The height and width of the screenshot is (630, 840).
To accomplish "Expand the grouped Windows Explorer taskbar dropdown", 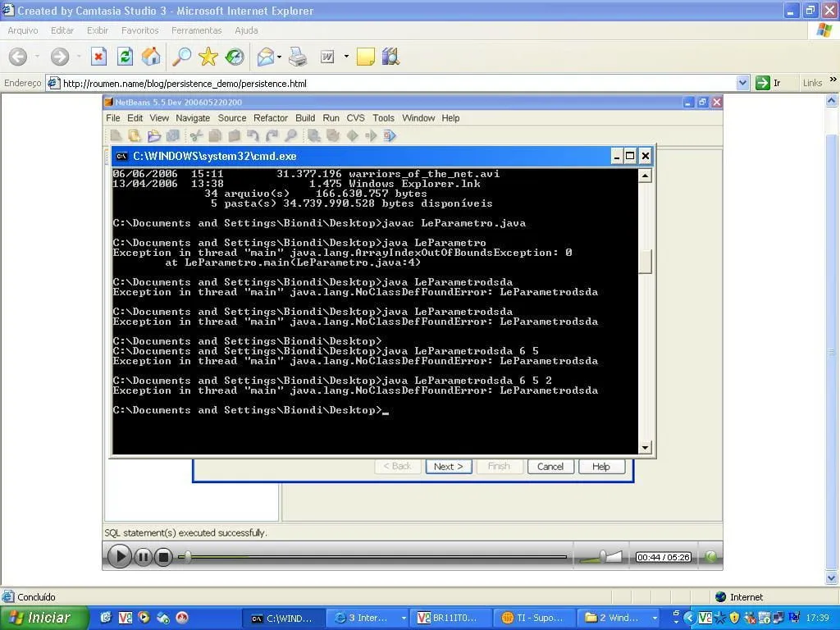I will (x=655, y=618).
